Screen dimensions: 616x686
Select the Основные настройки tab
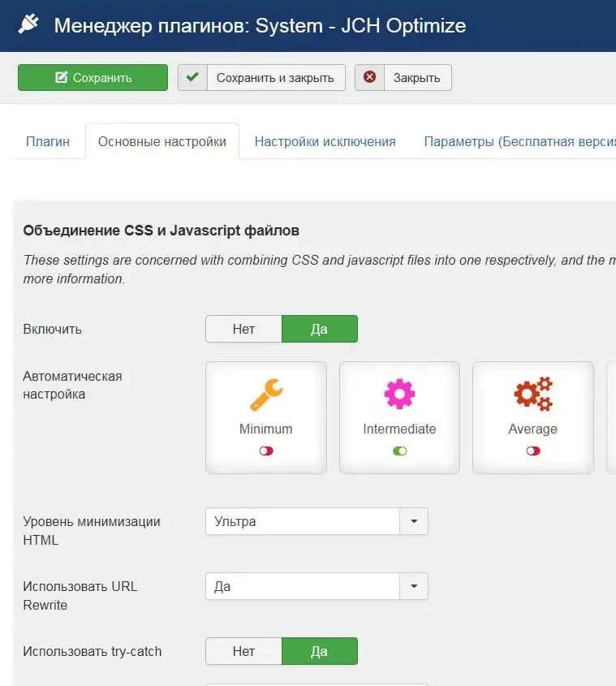click(x=162, y=141)
